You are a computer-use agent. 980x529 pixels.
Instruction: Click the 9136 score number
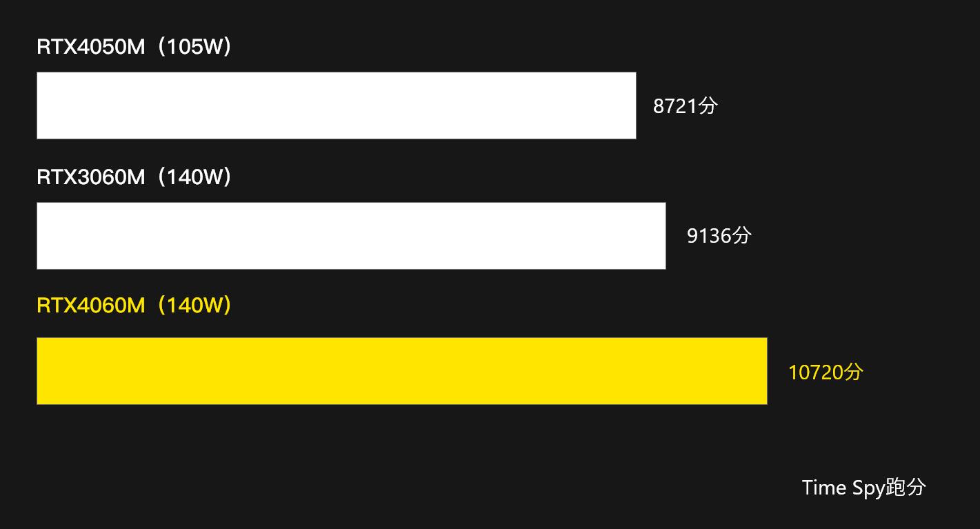(709, 236)
